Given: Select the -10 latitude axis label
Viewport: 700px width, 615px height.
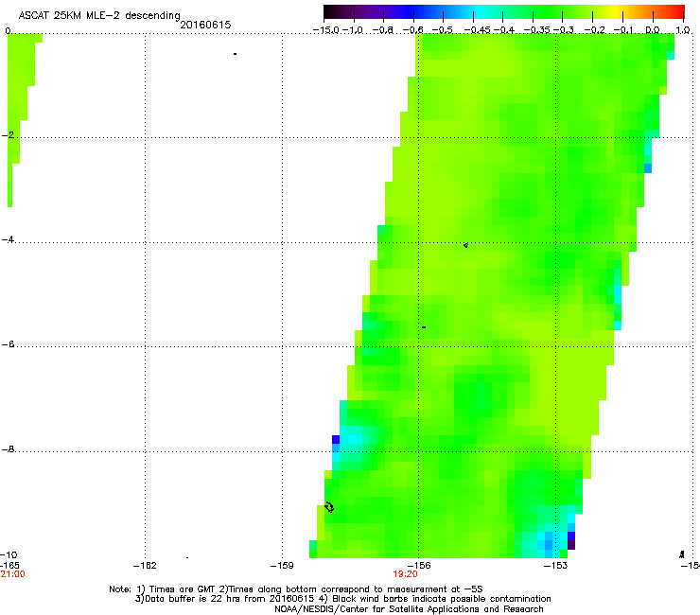Looking at the screenshot, I should point(9,555).
